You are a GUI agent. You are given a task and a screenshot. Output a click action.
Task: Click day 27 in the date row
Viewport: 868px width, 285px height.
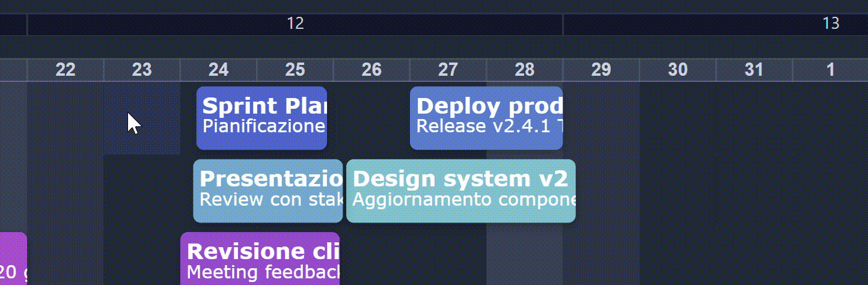[x=448, y=70]
